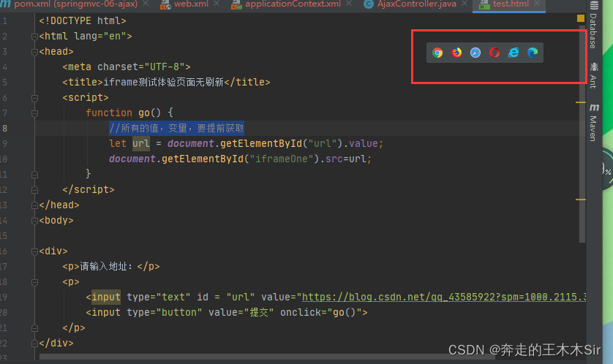Click the highlighted Chinese comment line
Screen dimensions: 613x364
(177, 128)
